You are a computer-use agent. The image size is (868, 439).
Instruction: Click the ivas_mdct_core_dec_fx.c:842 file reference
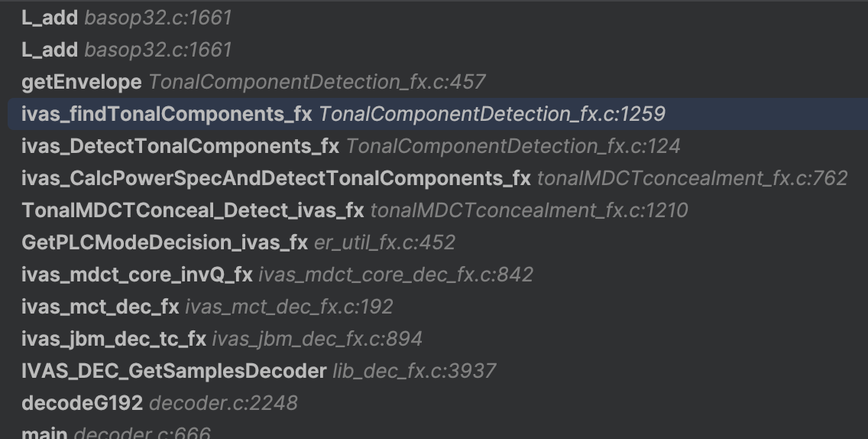(396, 275)
